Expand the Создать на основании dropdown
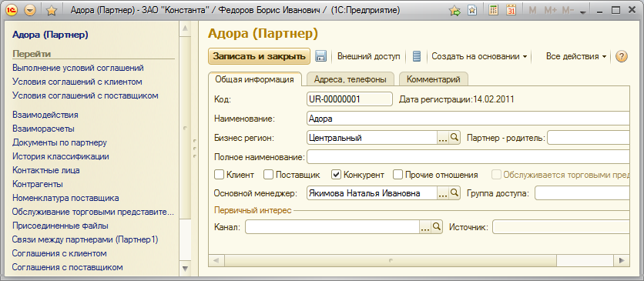 479,57
